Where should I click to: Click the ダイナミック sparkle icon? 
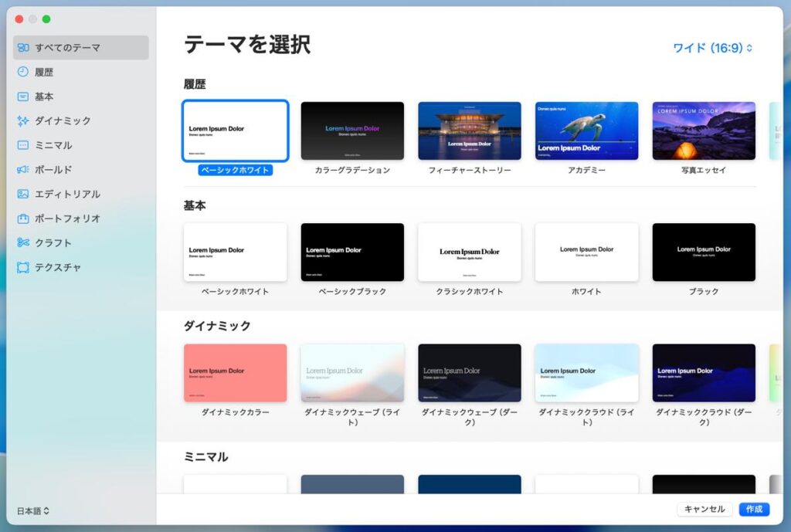coord(23,121)
